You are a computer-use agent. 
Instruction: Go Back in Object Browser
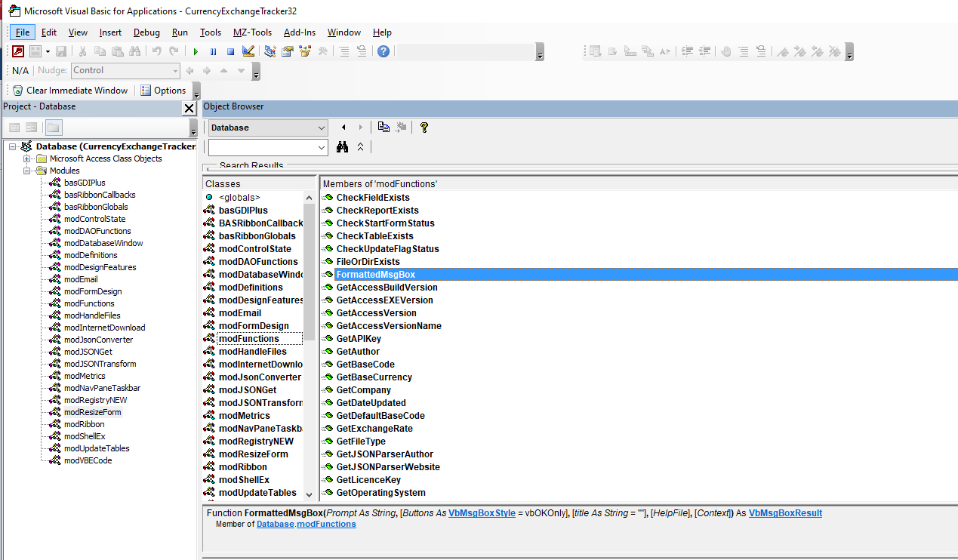pyautogui.click(x=343, y=128)
